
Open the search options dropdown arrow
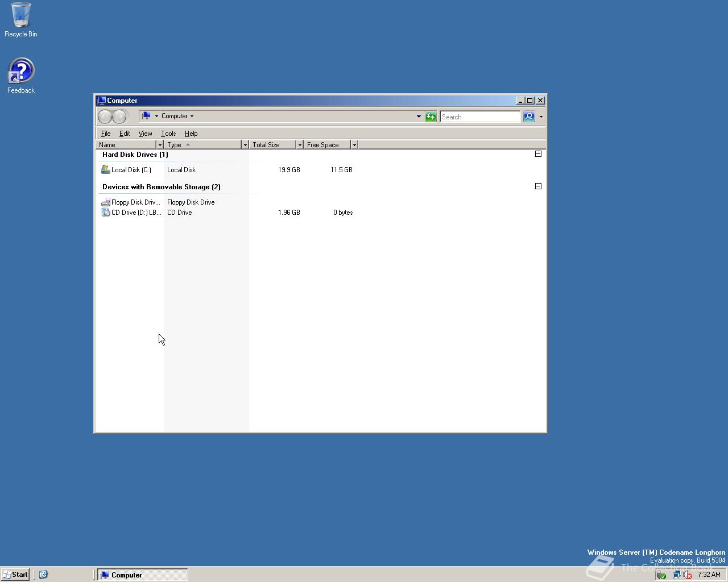(541, 117)
